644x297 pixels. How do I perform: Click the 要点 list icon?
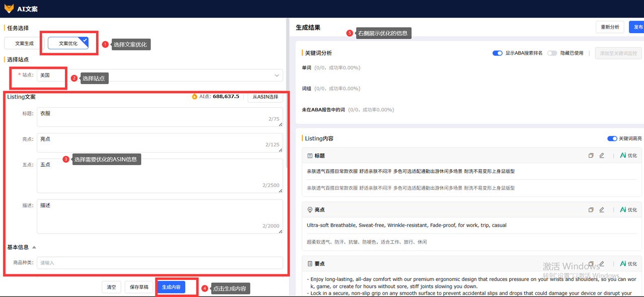pyautogui.click(x=310, y=264)
